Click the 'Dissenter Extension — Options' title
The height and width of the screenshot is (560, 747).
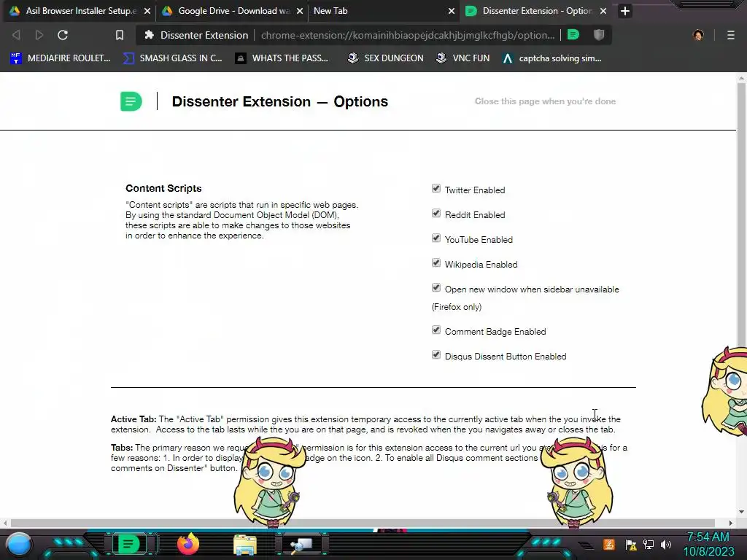coord(280,101)
